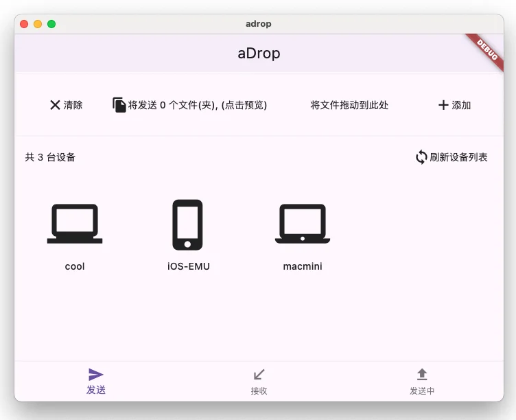Select the iOS-EMU phone device icon

pos(187,225)
